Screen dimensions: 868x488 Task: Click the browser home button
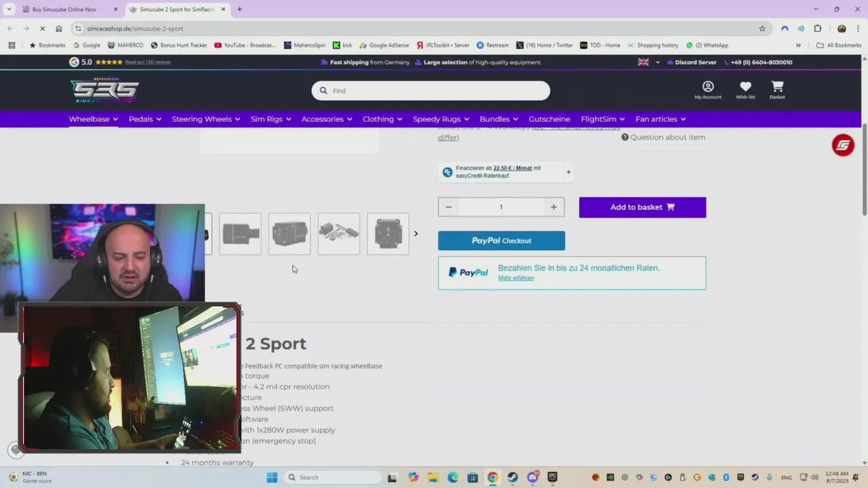tap(59, 28)
